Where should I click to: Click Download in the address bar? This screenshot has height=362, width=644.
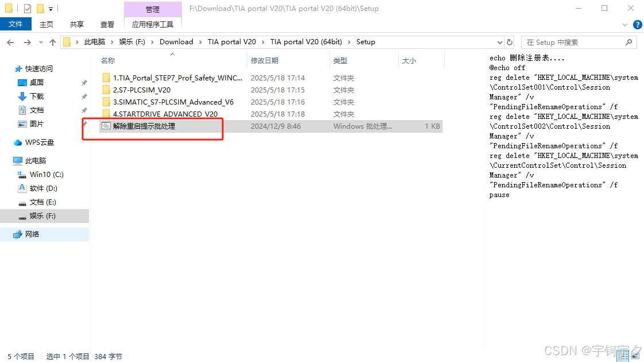click(x=176, y=42)
